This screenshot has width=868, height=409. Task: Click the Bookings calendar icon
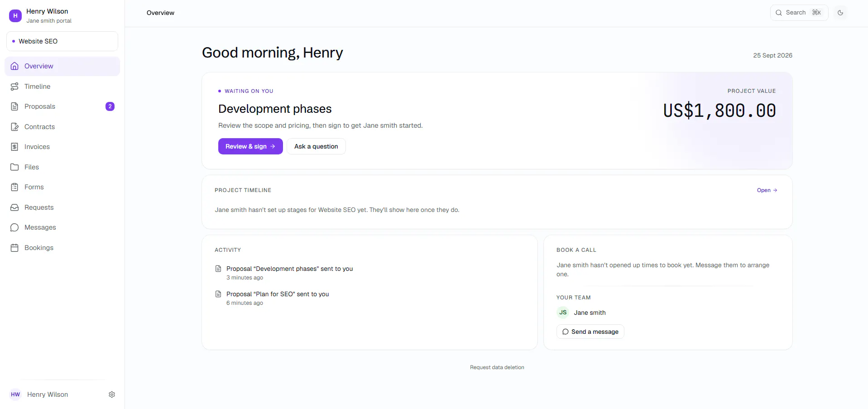(14, 248)
